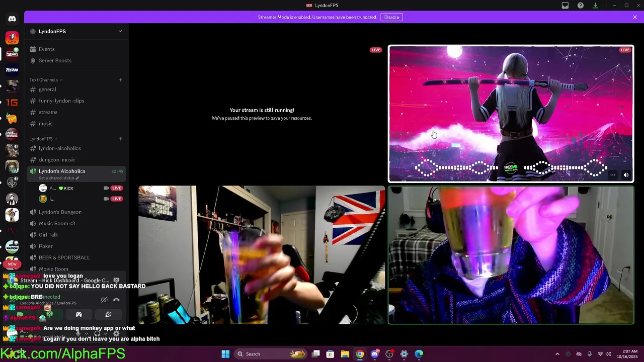Toggle the headphones deafen button

pyautogui.click(x=97, y=333)
